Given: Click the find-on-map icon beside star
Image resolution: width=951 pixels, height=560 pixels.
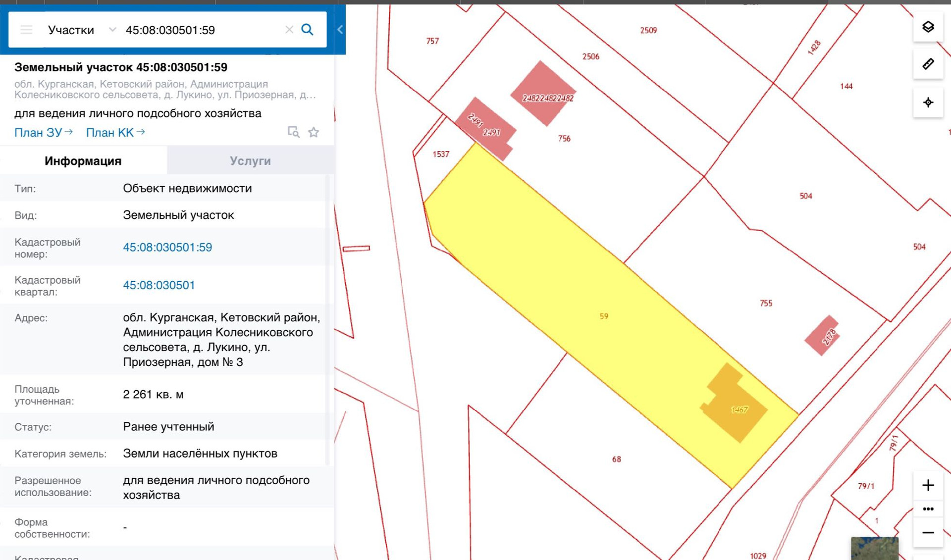Looking at the screenshot, I should (x=293, y=132).
